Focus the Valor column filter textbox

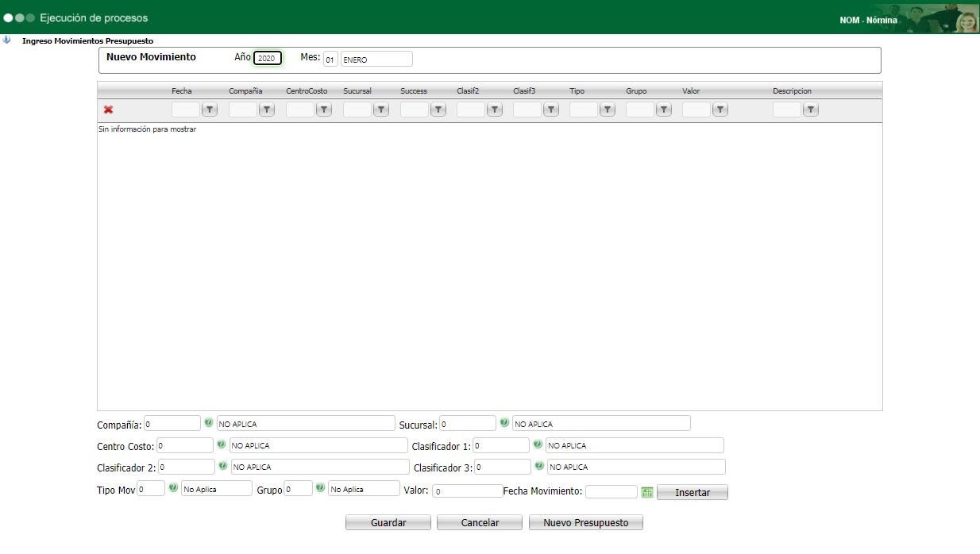696,110
